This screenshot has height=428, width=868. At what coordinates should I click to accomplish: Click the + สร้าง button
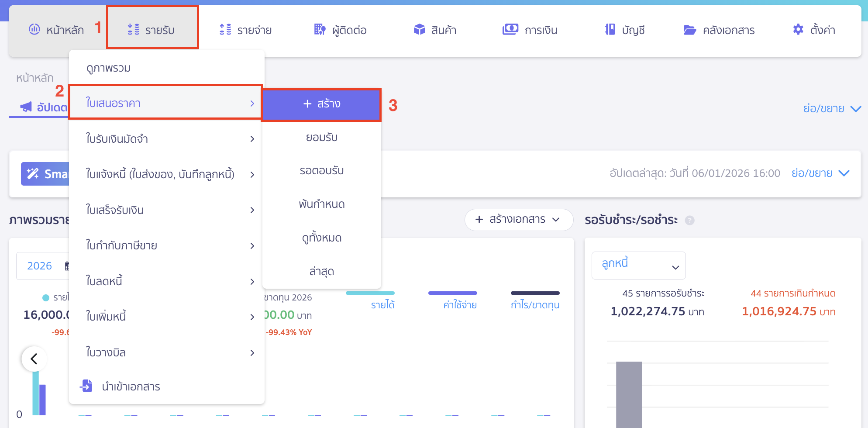tap(321, 104)
